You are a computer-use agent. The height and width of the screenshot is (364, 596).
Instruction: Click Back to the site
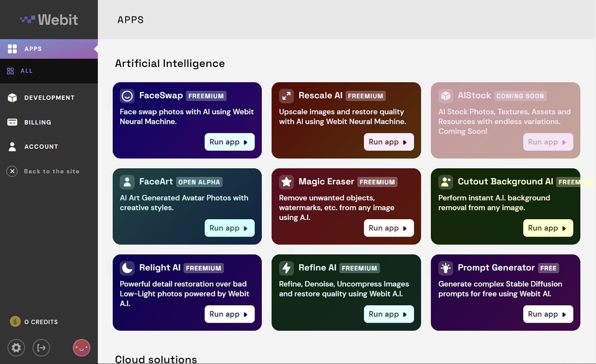point(44,171)
